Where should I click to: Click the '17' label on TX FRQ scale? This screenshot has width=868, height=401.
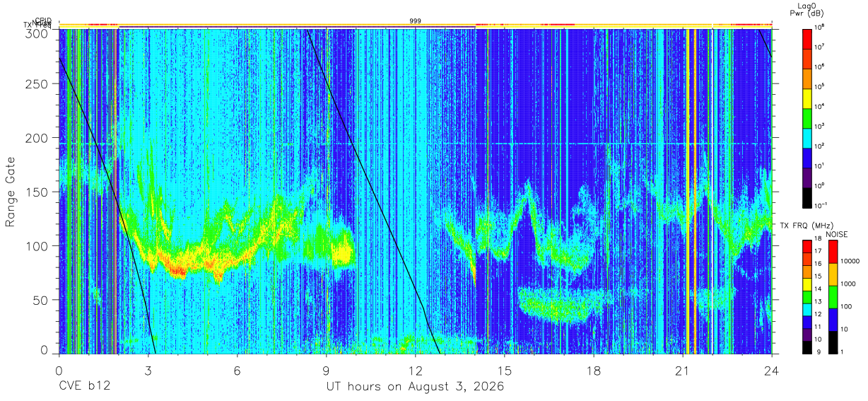click(818, 252)
